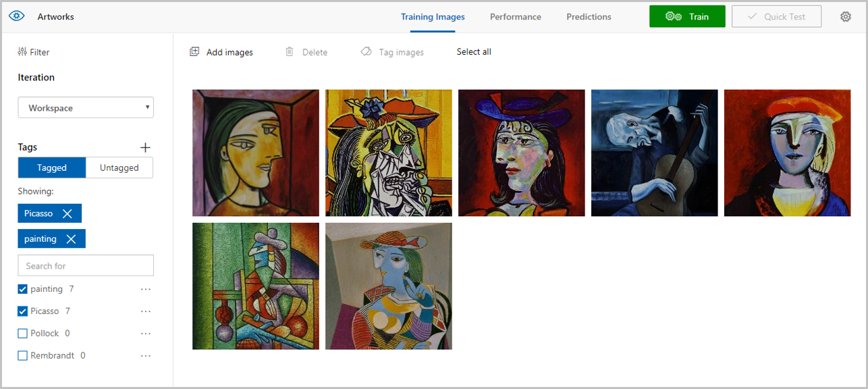
Task: Open the settings gear icon
Action: (x=846, y=17)
